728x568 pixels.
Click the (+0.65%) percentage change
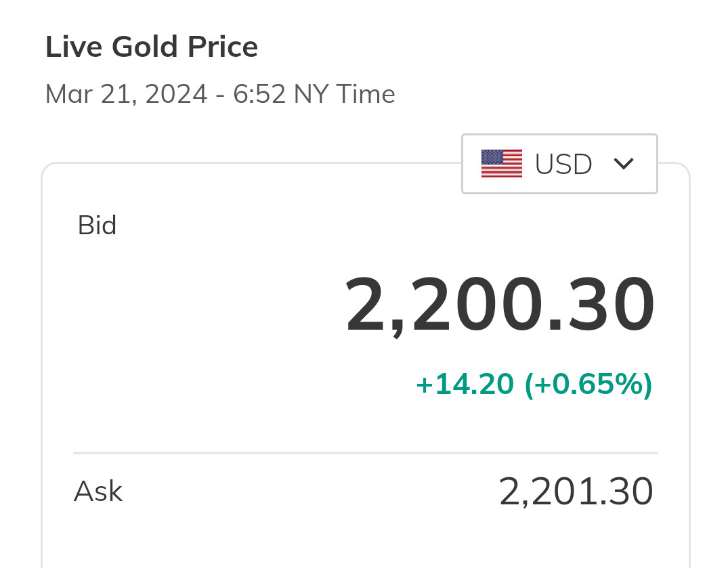(x=588, y=385)
